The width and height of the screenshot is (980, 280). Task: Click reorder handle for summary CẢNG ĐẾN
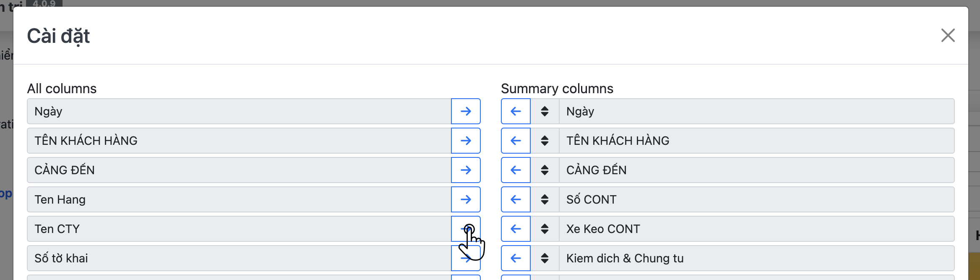coord(545,170)
